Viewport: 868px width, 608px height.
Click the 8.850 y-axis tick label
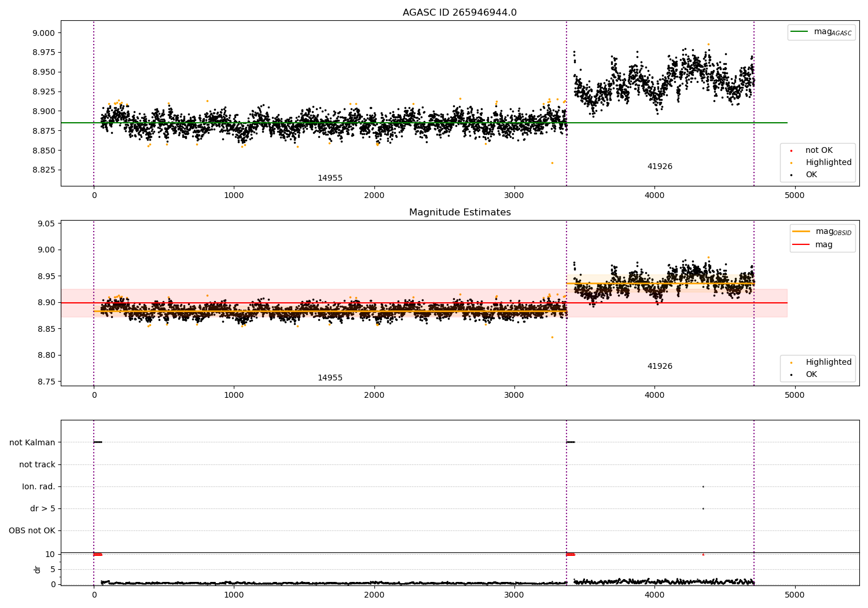coord(43,151)
